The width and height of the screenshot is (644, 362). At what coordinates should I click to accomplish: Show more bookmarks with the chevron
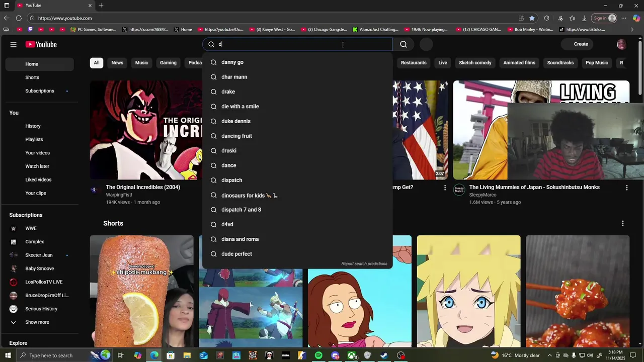(x=632, y=30)
